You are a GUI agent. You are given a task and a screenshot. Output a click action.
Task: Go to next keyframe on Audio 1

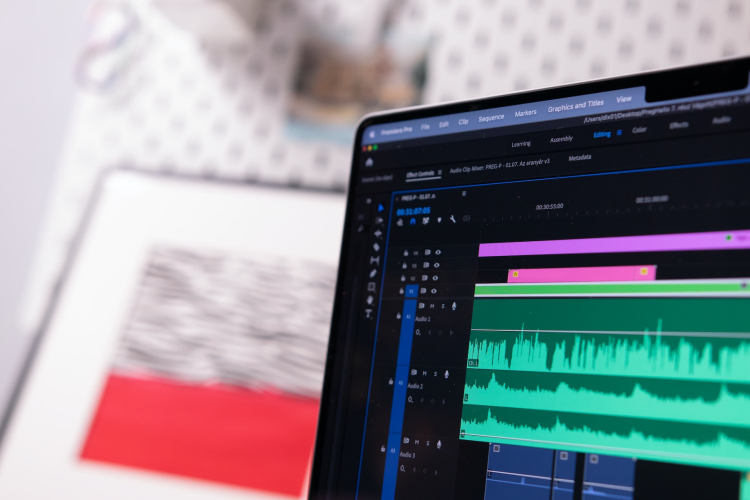[451, 332]
